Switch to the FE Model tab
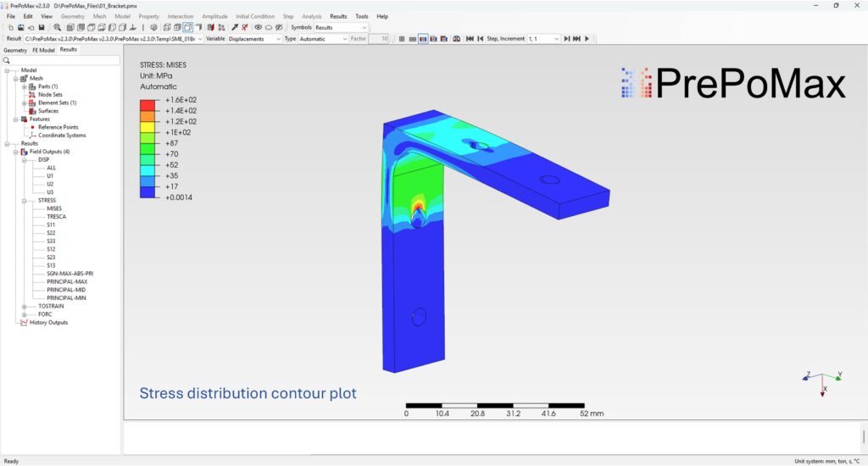The height and width of the screenshot is (466, 868). tap(42, 50)
